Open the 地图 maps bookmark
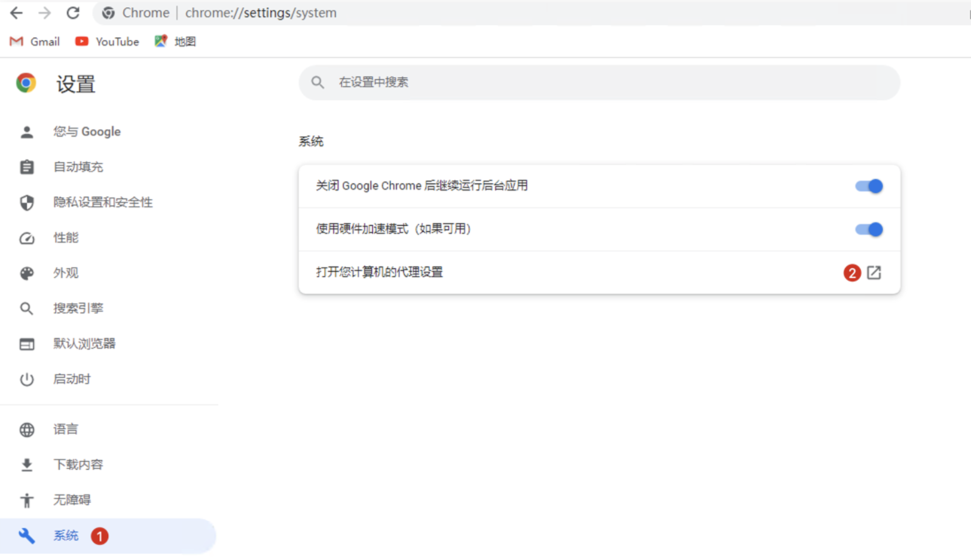Image resolution: width=971 pixels, height=560 pixels. click(175, 42)
